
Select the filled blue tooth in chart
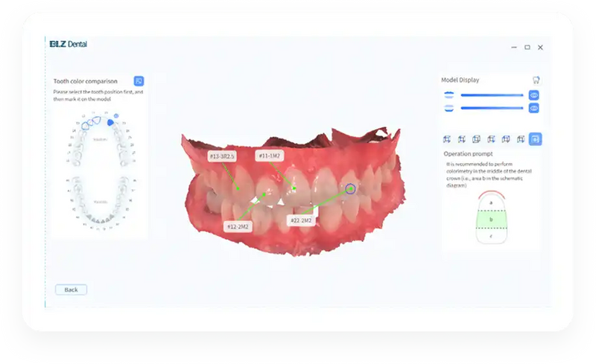[110, 122]
